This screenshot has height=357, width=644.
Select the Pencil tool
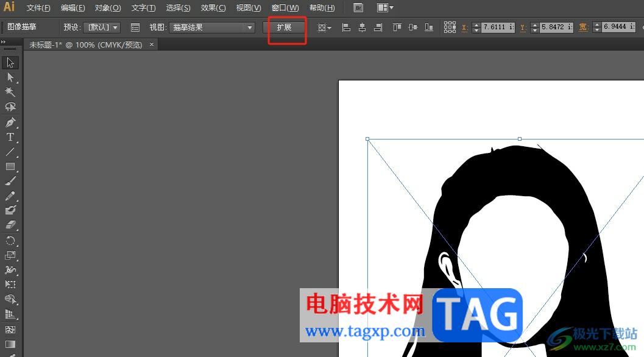click(10, 196)
